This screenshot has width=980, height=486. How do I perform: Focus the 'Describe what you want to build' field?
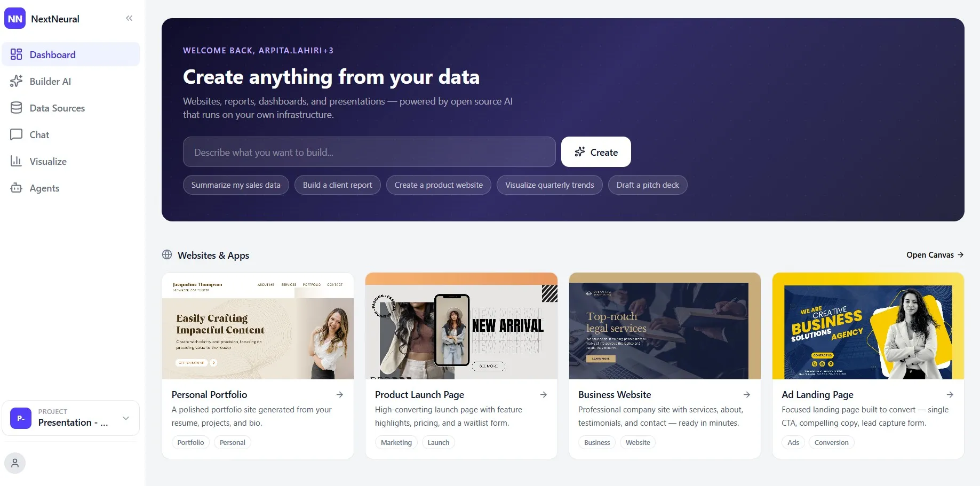(369, 152)
